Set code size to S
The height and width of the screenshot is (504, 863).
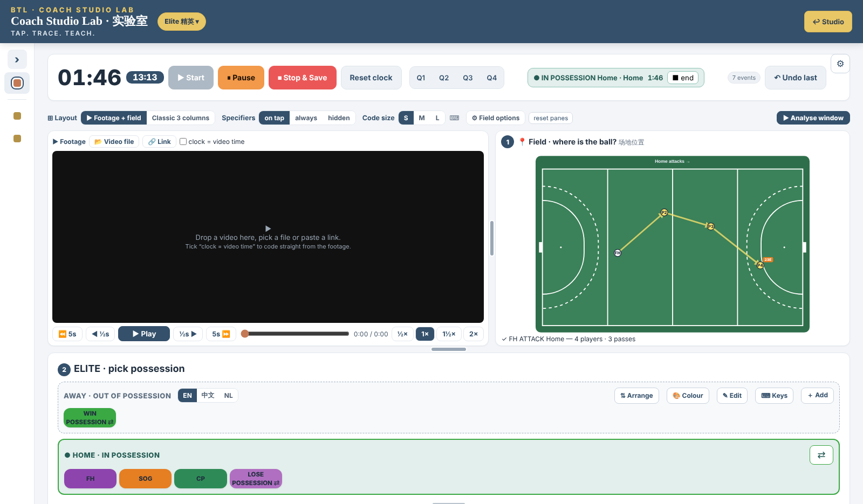[x=406, y=118]
